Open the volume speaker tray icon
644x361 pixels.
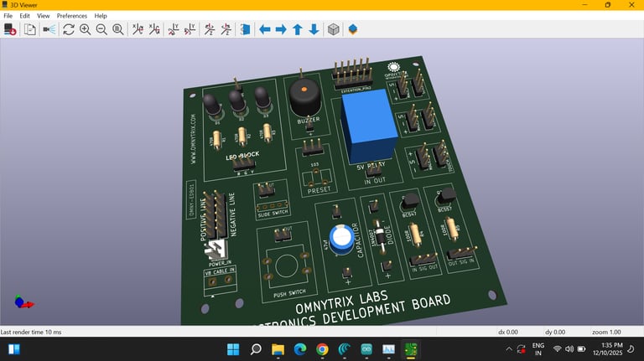pos(569,349)
